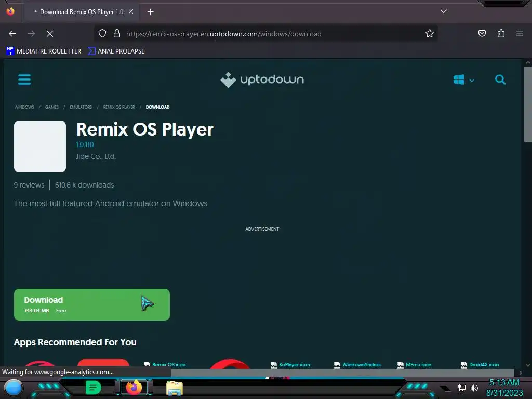Open the 9 reviews link
The width and height of the screenshot is (532, 399).
(29, 185)
